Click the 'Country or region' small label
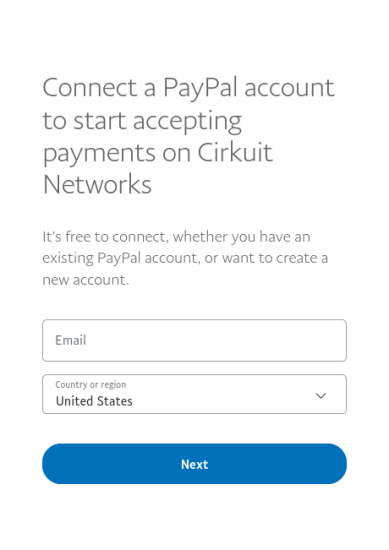Screen dimensions: 389x550 click(x=90, y=384)
